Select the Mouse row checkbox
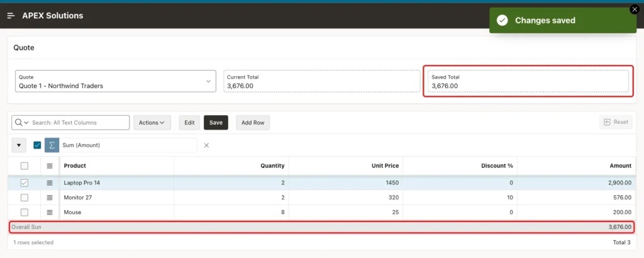This screenshot has width=644, height=258. click(25, 213)
